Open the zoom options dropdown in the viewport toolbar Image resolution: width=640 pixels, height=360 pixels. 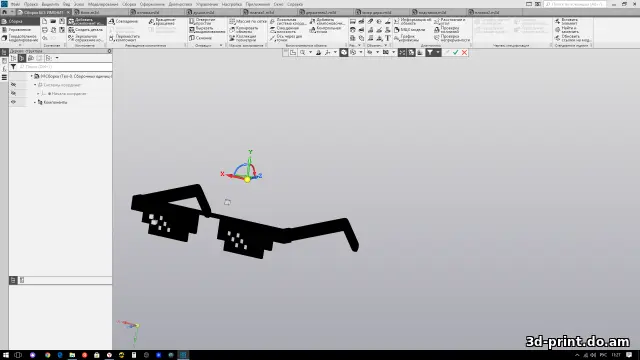point(310,53)
